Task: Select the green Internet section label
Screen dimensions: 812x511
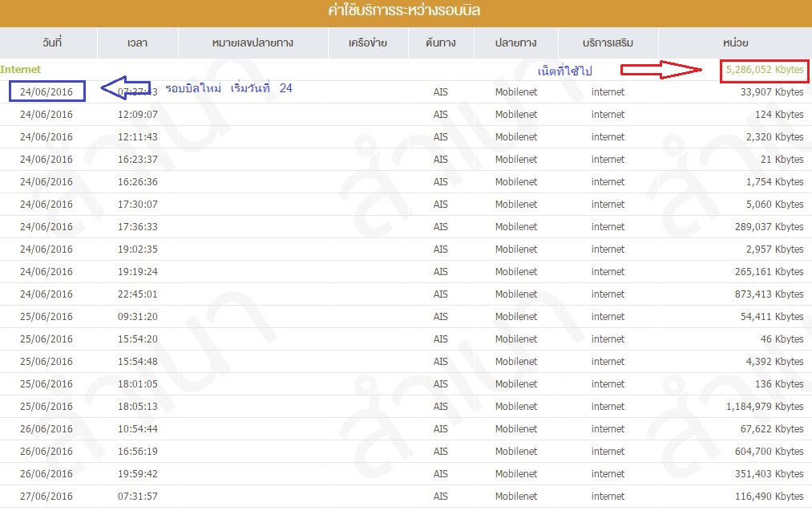Action: [20, 70]
